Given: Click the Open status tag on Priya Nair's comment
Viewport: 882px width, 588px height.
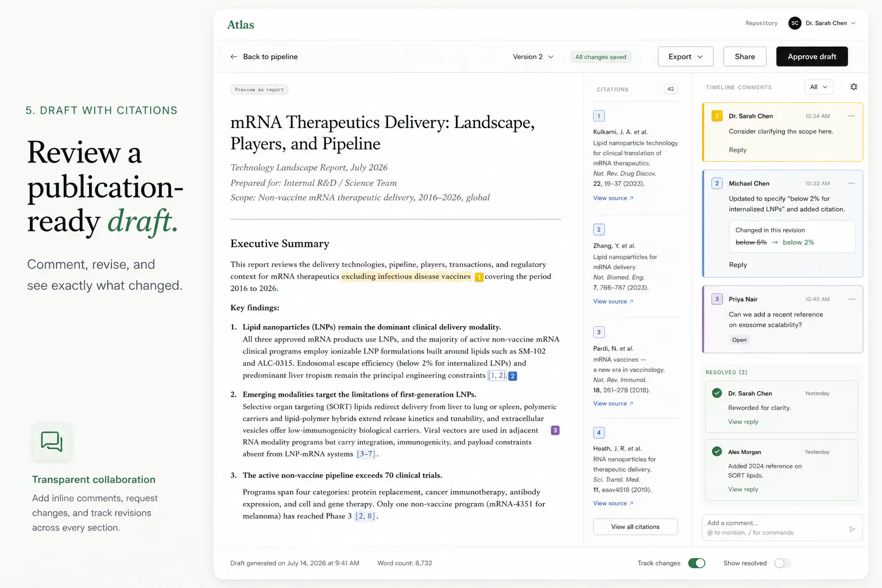Looking at the screenshot, I should point(740,340).
